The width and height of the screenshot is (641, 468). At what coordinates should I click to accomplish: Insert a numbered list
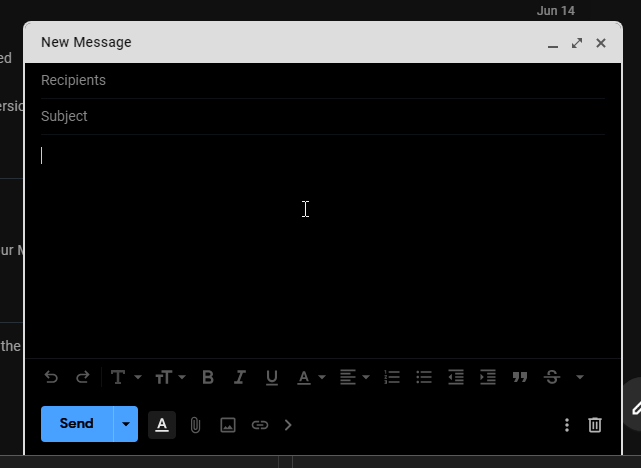392,377
